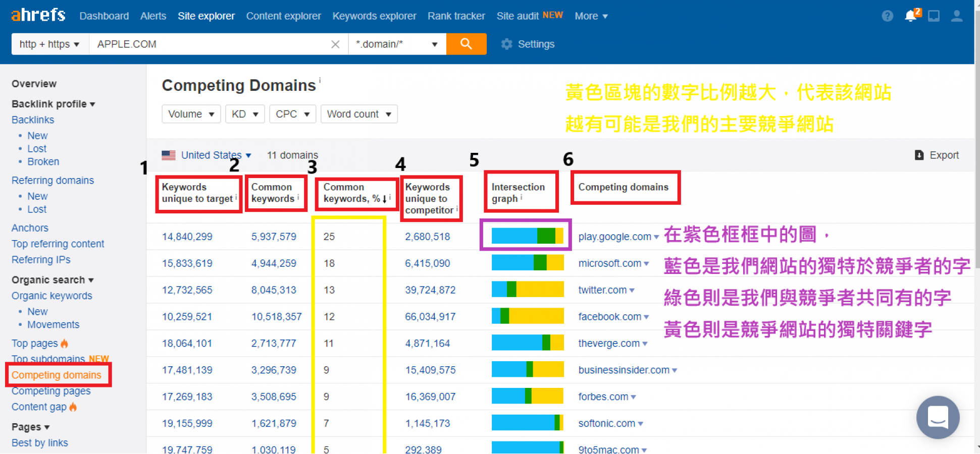Click the play.google.com intersection graph bar

tap(527, 236)
